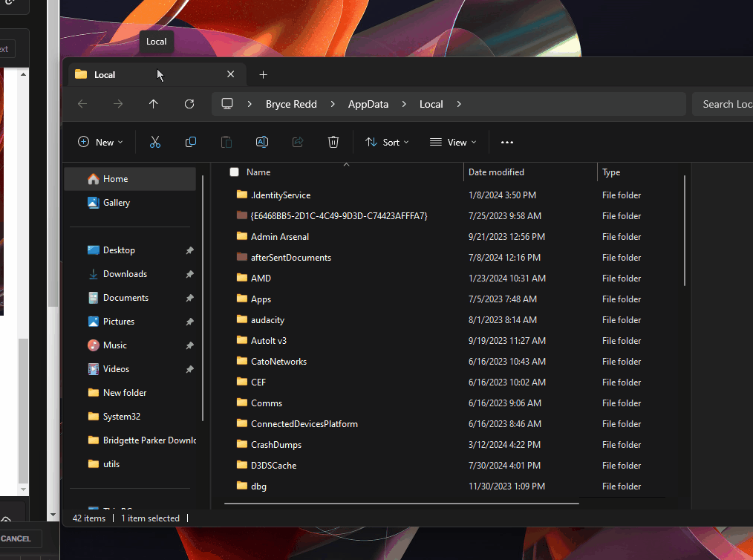Unpin Pictures from Quick access
The image size is (753, 560).
click(189, 322)
